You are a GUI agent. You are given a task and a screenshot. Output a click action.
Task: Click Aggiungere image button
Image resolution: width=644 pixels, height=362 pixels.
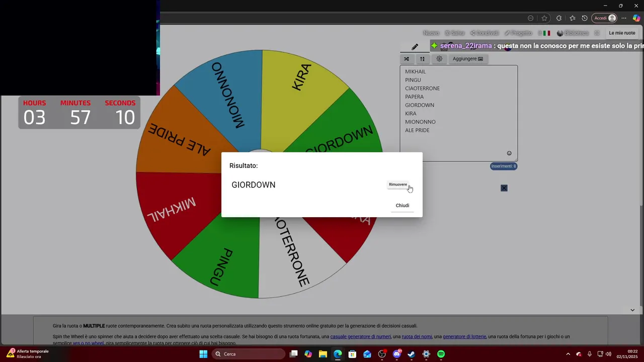468,59
